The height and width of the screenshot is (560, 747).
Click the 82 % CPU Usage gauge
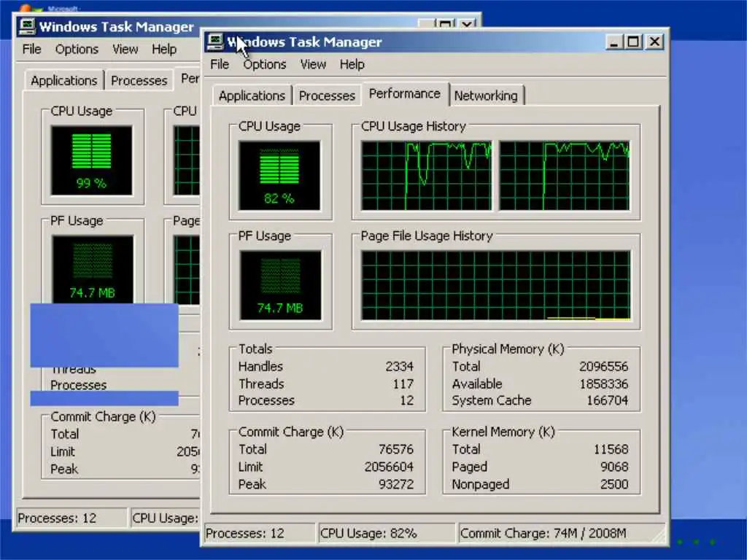pyautogui.click(x=279, y=176)
